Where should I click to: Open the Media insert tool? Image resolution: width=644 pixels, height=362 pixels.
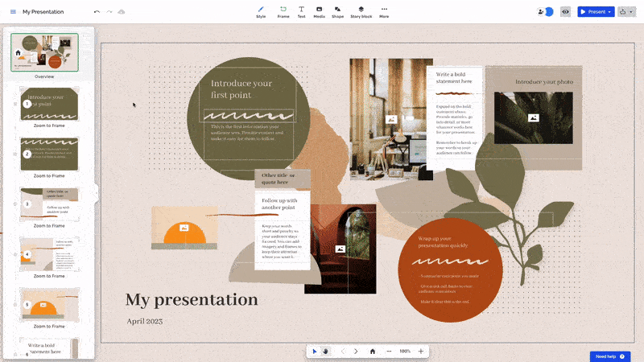319,11
